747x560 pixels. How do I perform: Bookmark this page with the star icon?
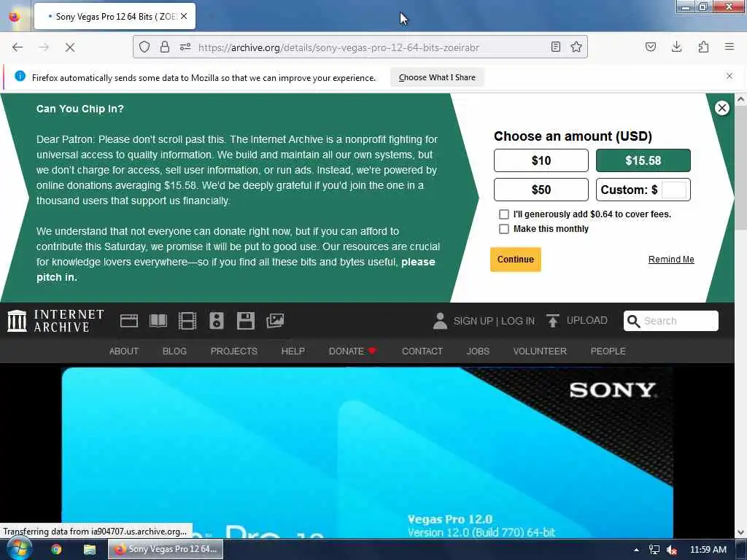pyautogui.click(x=576, y=47)
